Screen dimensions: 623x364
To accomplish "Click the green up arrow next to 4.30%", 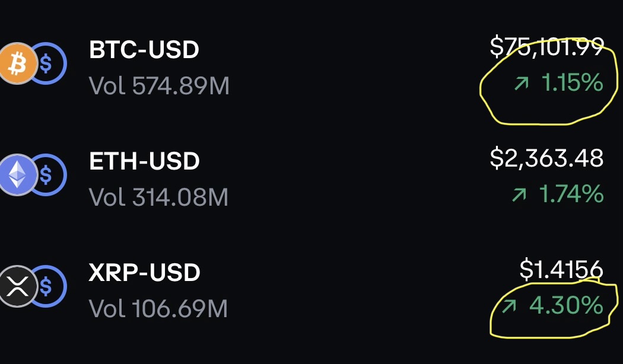I will (510, 306).
